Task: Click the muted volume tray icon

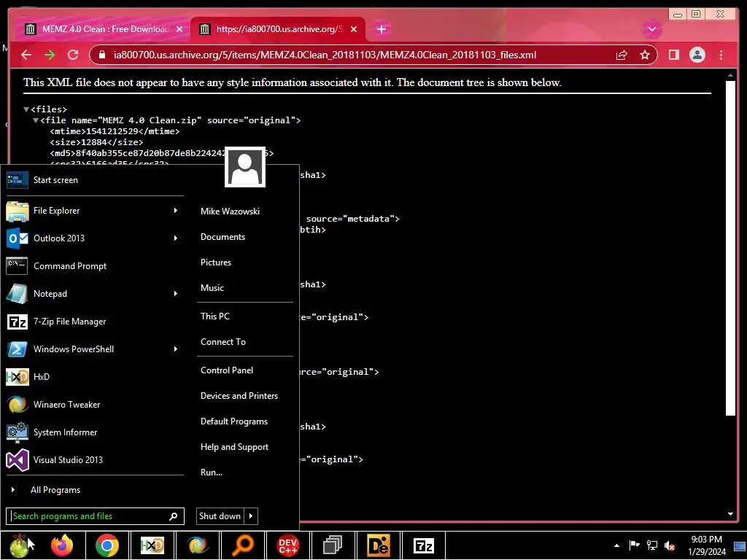Action: pos(670,545)
